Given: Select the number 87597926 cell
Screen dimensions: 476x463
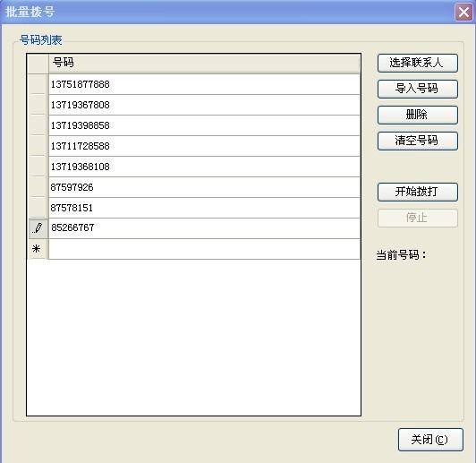Looking at the screenshot, I should [x=204, y=187].
